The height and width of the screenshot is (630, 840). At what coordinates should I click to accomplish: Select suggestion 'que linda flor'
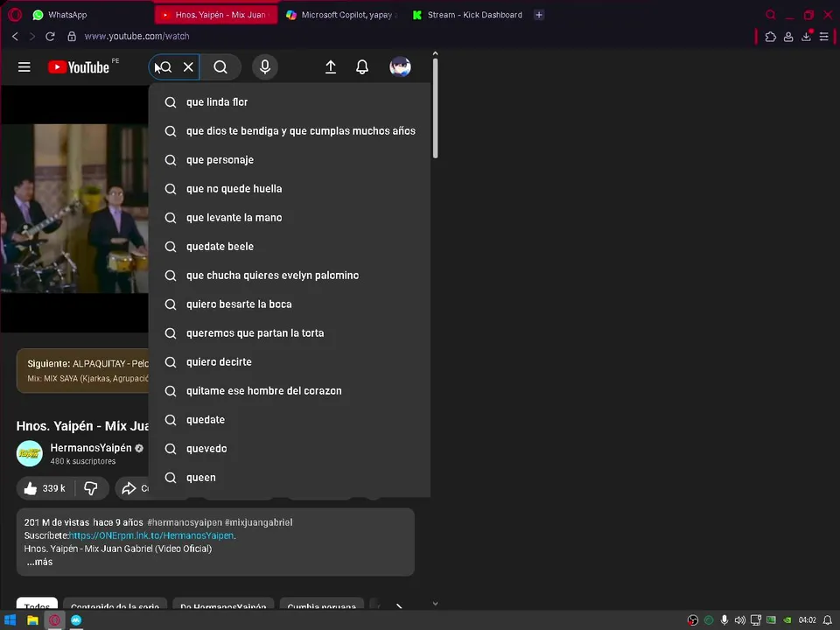(x=290, y=101)
